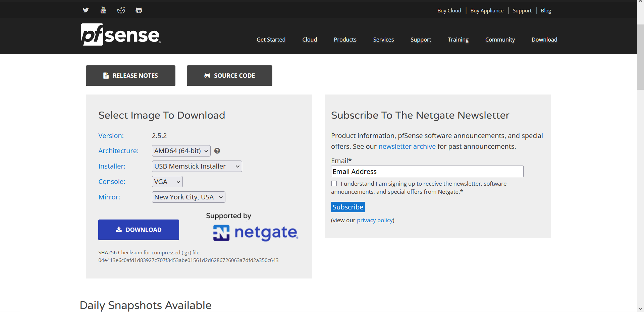Open the SHA256 Checksum link

coord(120,253)
